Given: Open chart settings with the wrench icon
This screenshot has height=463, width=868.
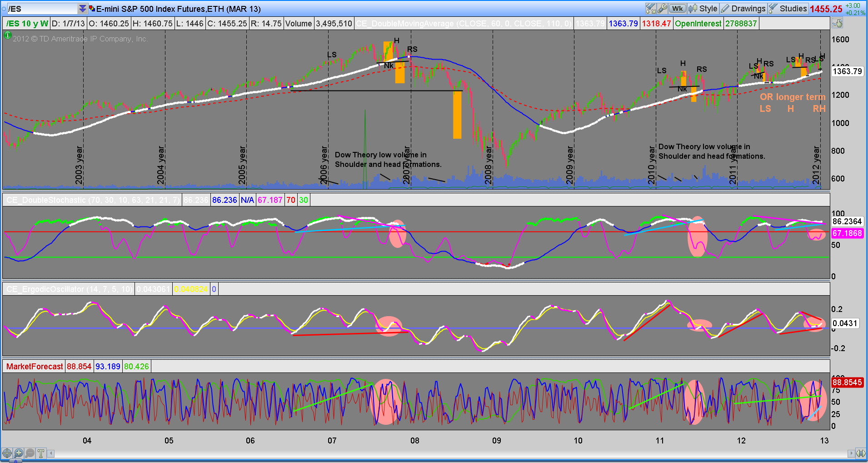Looking at the screenshot, I should point(662,9).
